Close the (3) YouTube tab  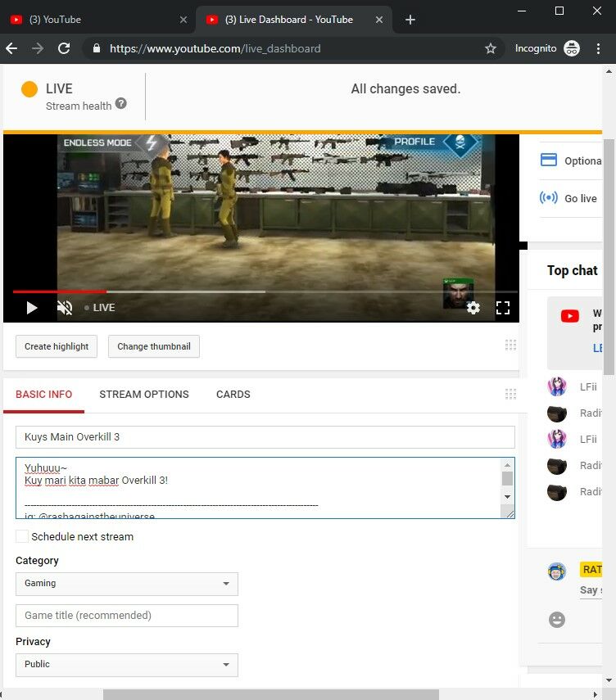point(183,20)
